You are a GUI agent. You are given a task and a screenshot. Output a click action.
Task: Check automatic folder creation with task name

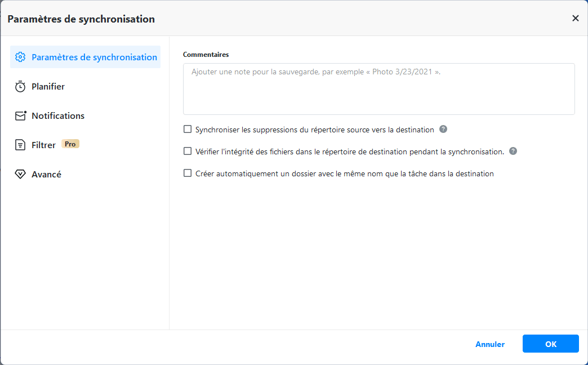pyautogui.click(x=188, y=173)
